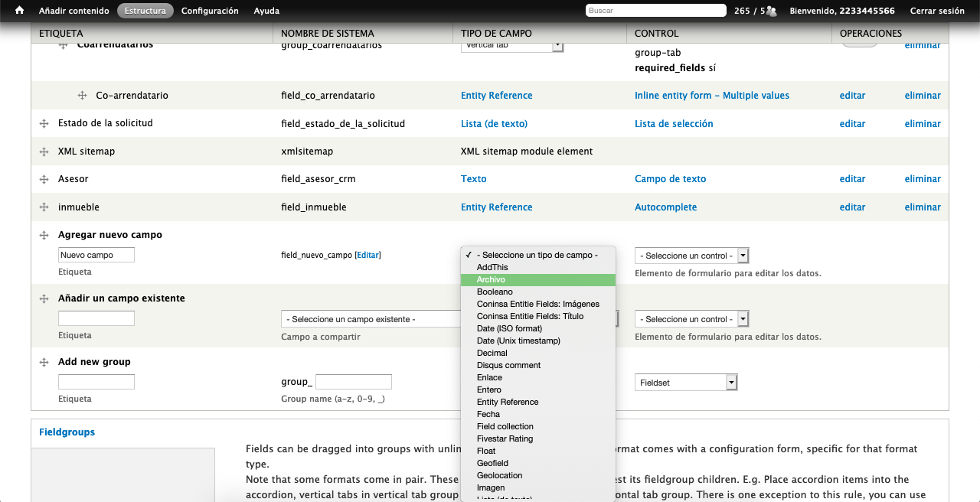Click the group name input field
This screenshot has height=502, width=980.
pyautogui.click(x=353, y=382)
